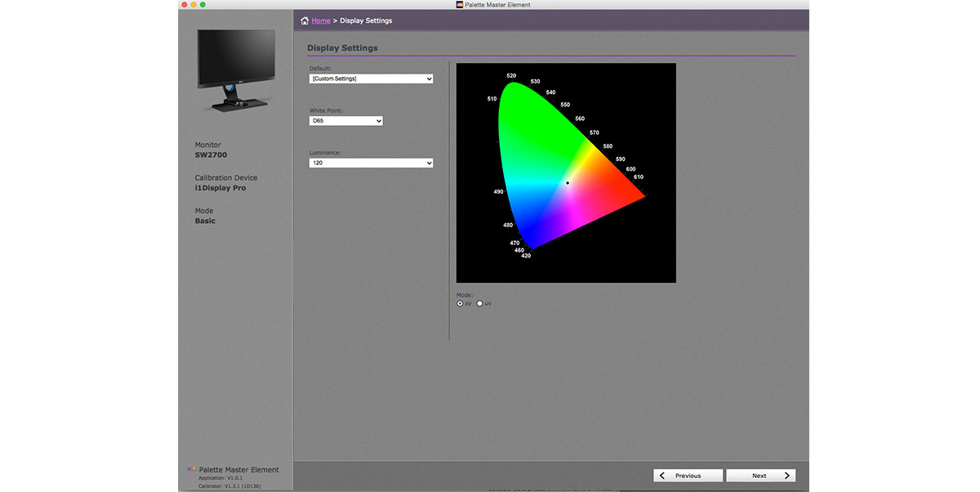Select the xy mode radio button
The height and width of the screenshot is (492, 980).
(x=461, y=303)
